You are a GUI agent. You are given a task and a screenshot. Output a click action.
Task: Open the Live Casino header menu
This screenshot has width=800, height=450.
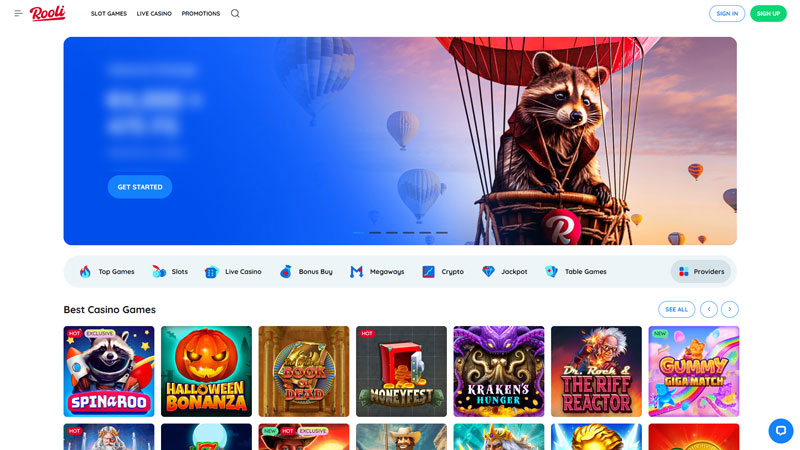tap(154, 13)
